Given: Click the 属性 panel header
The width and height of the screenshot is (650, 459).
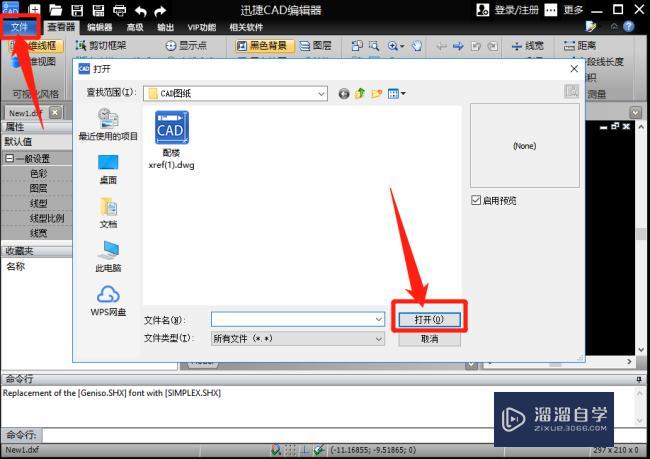Looking at the screenshot, I should 36,127.
